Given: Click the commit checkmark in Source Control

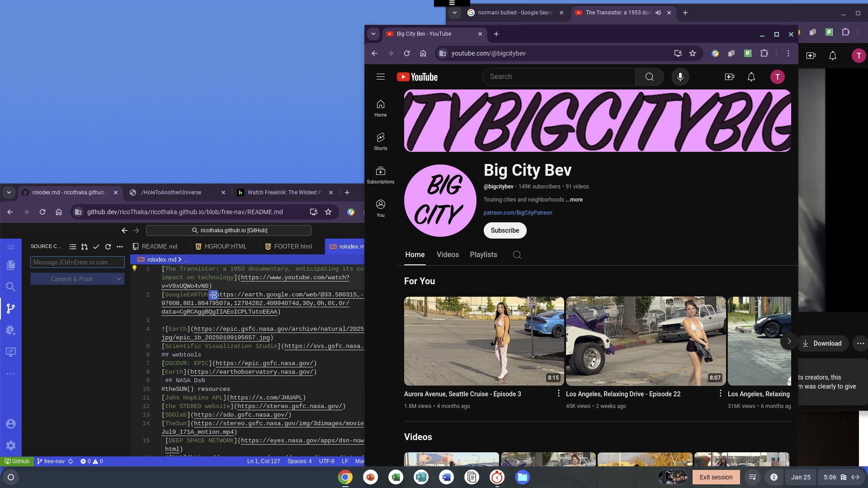Looking at the screenshot, I should (96, 247).
